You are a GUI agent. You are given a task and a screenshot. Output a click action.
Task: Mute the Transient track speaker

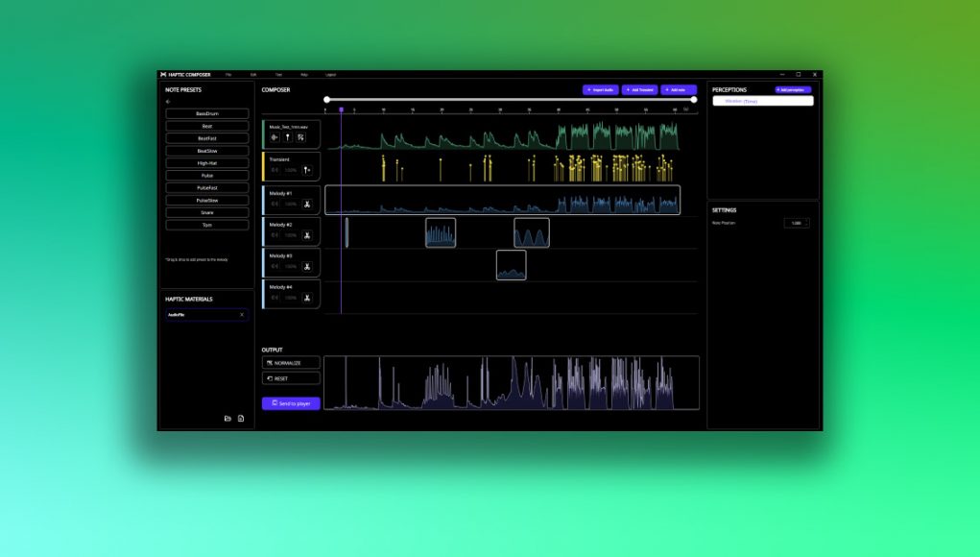coord(275,170)
